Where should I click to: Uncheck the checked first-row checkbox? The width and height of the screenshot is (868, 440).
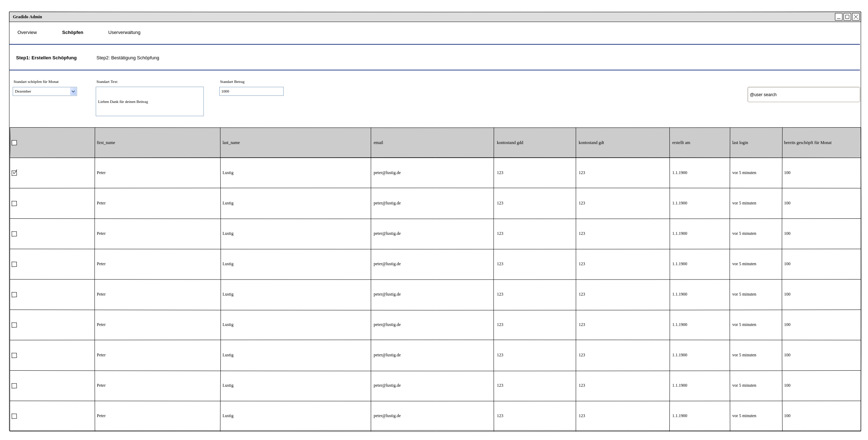(x=14, y=173)
